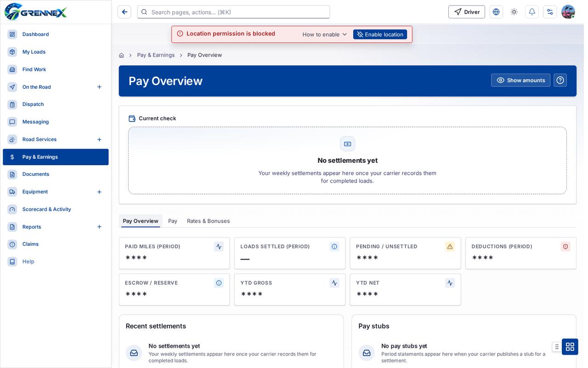Expand the Reports submenu

(x=99, y=227)
